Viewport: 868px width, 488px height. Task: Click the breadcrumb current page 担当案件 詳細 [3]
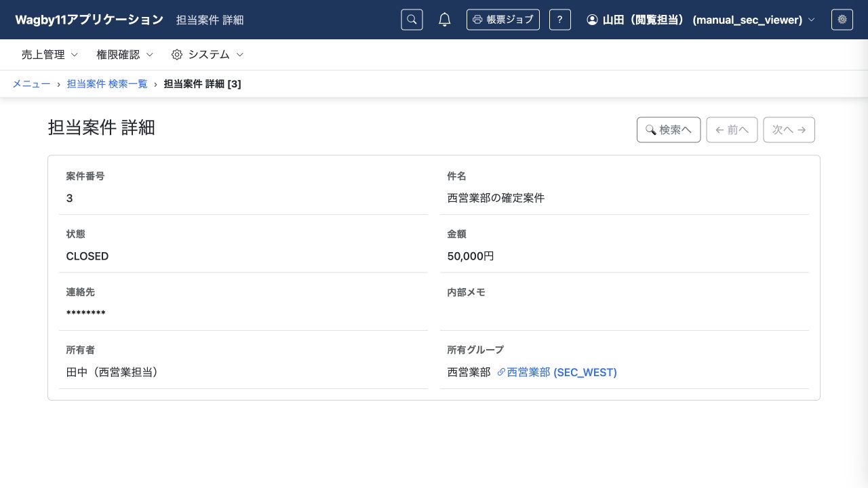203,84
